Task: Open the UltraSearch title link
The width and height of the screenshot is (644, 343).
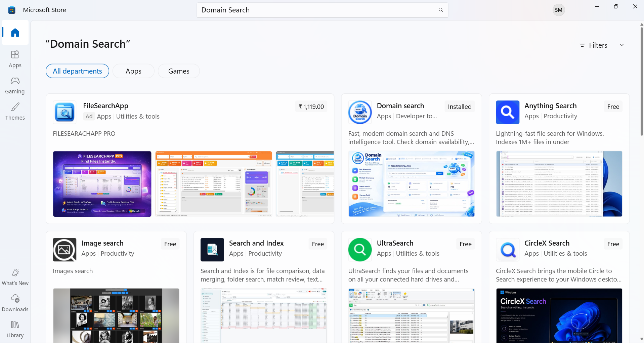Action: tap(395, 243)
